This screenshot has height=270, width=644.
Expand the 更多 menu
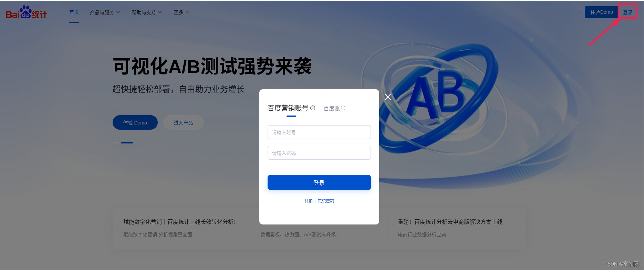(181, 12)
